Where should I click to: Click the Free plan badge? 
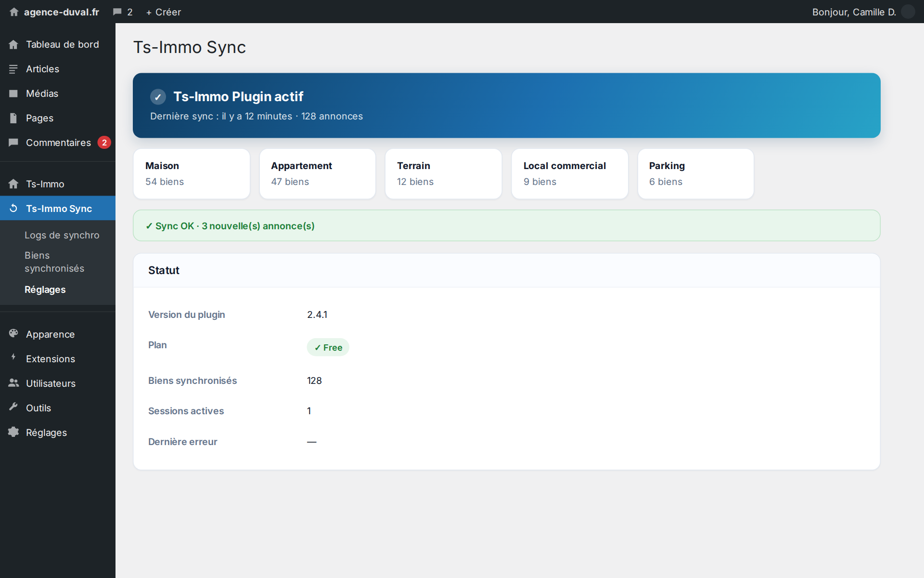[328, 347]
